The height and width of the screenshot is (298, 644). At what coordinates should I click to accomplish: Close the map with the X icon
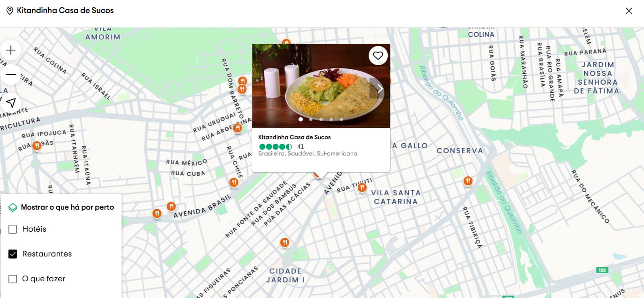[x=629, y=11]
